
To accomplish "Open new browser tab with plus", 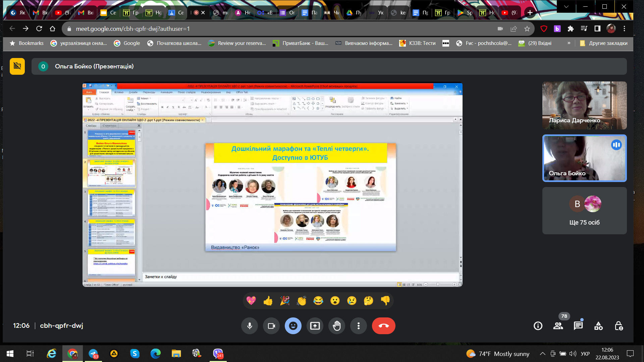I will (530, 13).
